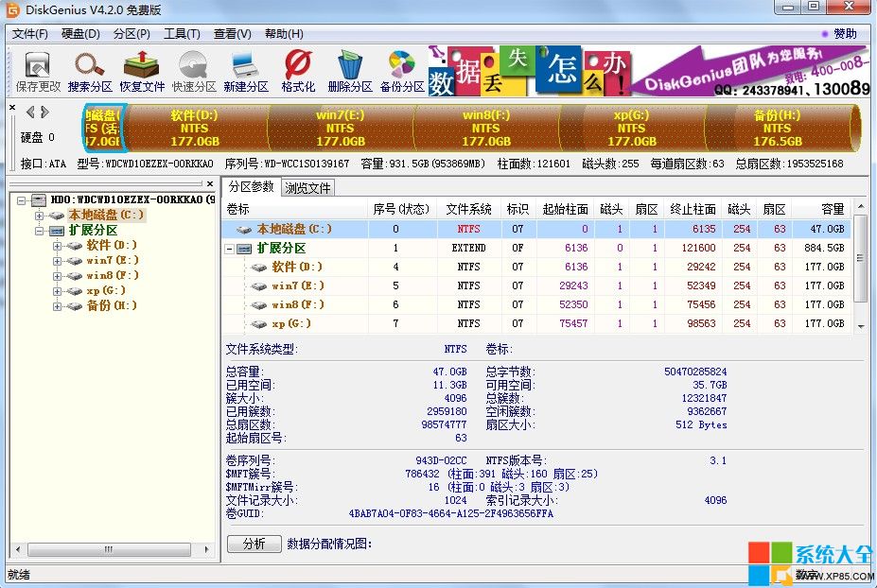
Task: Open the 分区(P) menu
Action: pos(132,34)
